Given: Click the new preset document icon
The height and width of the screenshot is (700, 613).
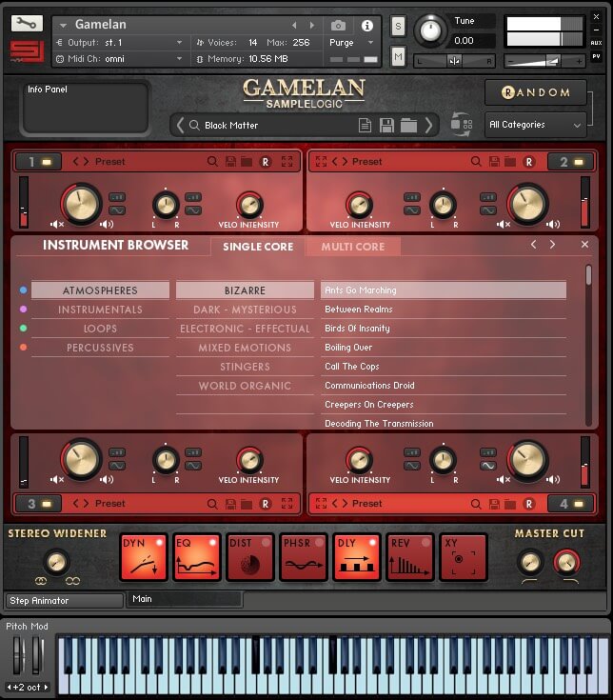Looking at the screenshot, I should pos(365,125).
